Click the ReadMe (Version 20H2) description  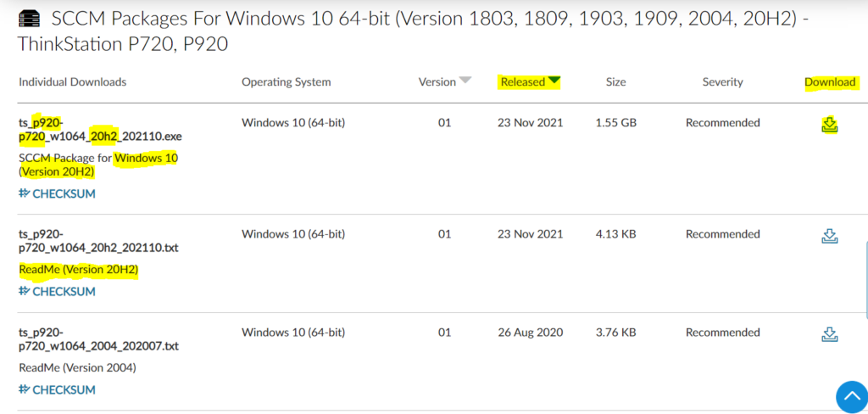pos(78,270)
